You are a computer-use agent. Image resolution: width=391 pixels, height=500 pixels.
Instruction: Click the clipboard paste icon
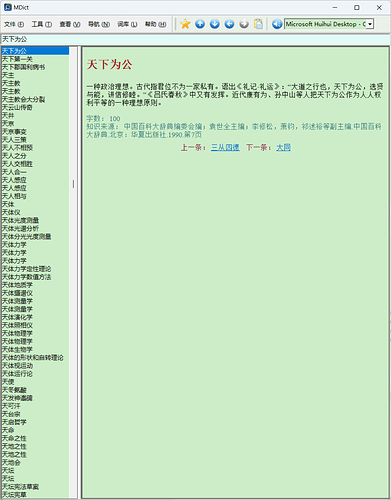[x=258, y=24]
